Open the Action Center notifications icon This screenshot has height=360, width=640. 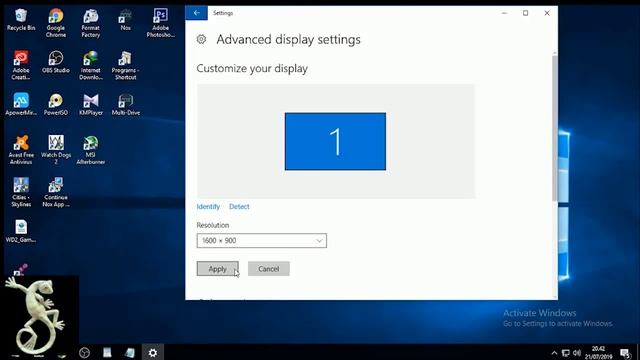(625, 353)
